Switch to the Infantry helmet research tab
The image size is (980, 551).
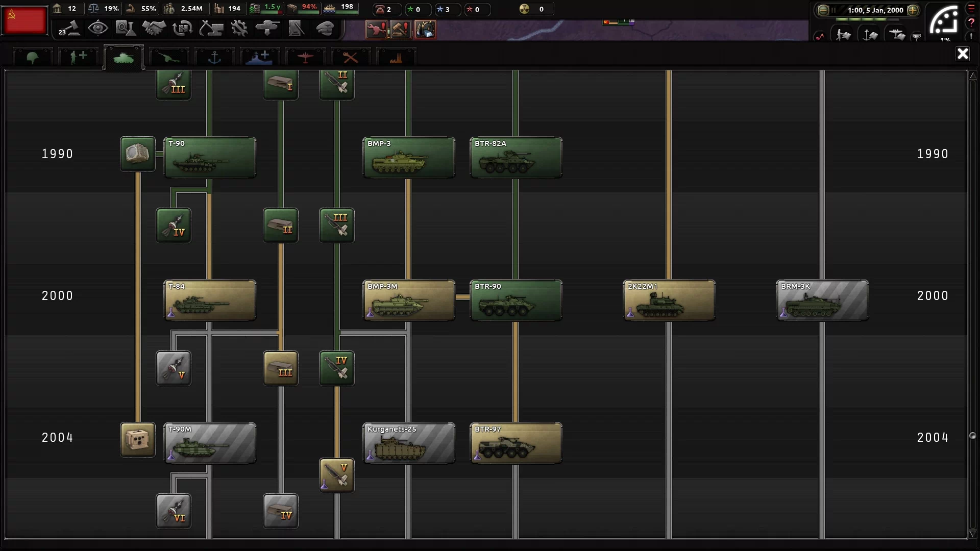(x=33, y=58)
